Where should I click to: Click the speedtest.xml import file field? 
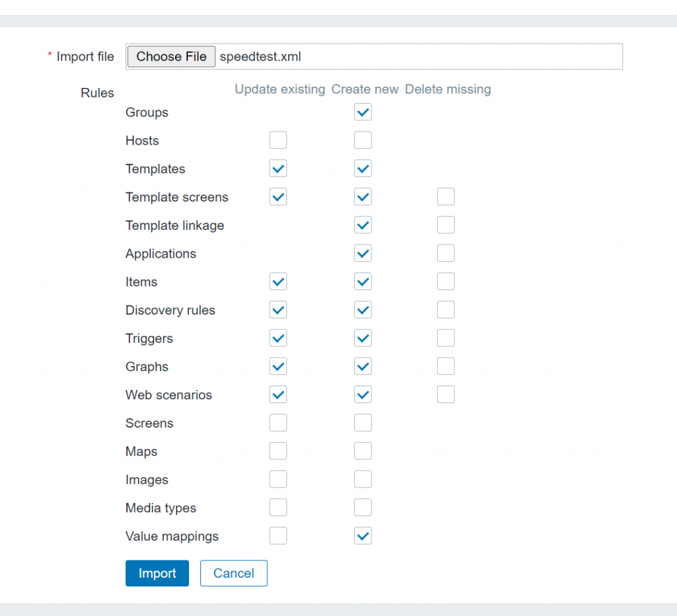coord(418,57)
